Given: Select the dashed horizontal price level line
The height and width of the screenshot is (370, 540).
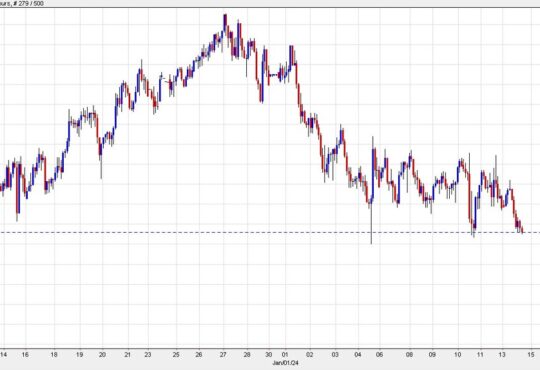Looking at the screenshot, I should [270, 233].
